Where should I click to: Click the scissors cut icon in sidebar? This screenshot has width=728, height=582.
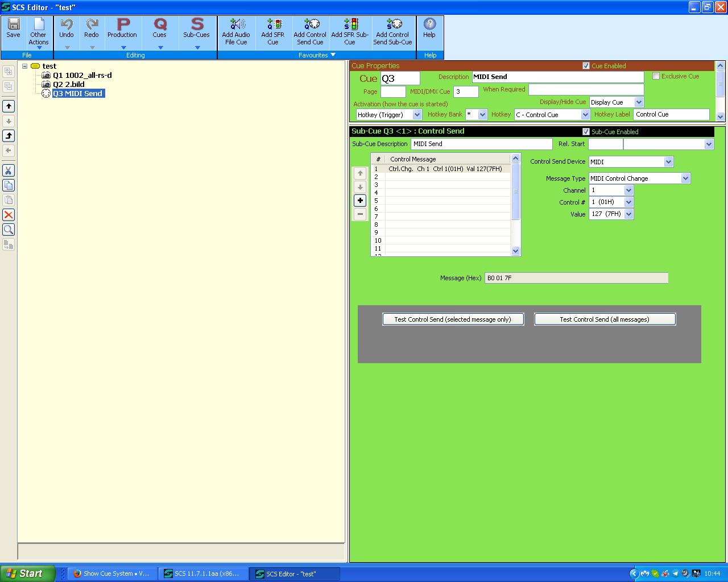tap(9, 171)
